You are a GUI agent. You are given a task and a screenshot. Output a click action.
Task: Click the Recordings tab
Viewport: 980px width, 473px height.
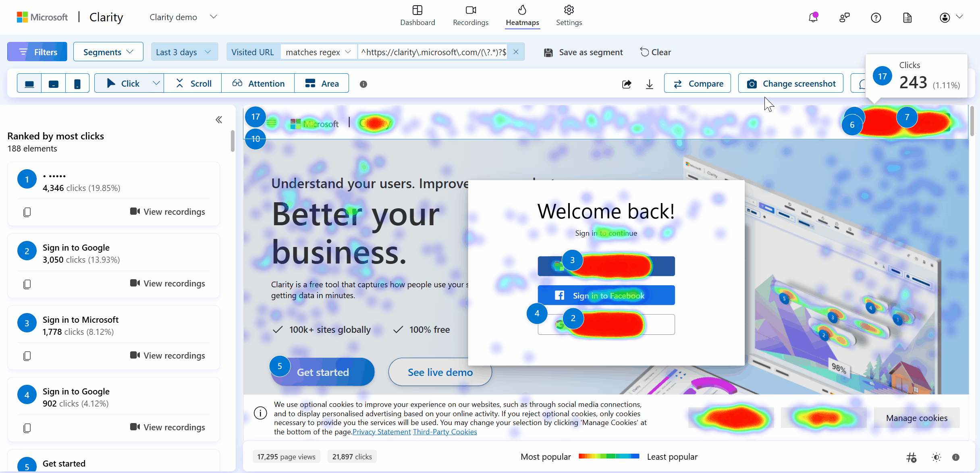pos(471,17)
